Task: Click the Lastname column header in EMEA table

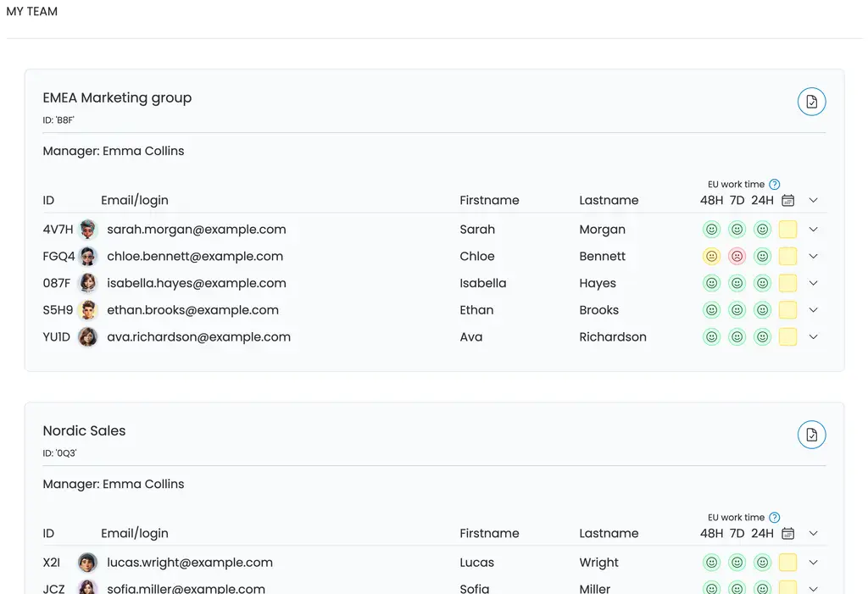Action: [609, 201]
